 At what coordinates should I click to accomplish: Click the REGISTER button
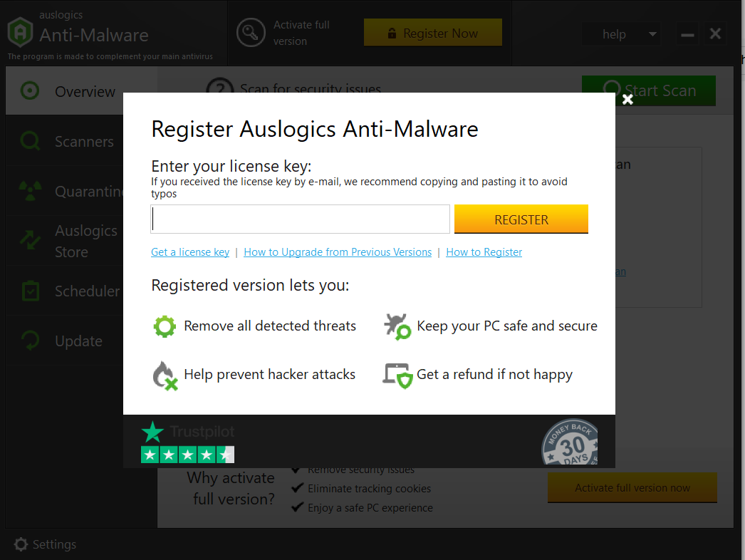click(x=521, y=219)
